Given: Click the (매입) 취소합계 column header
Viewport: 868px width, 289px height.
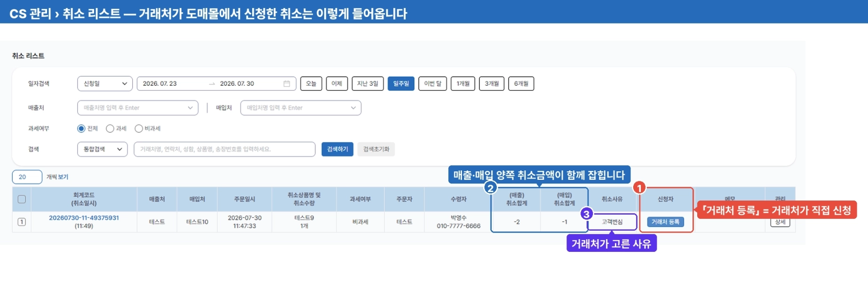Looking at the screenshot, I should pos(565,199).
